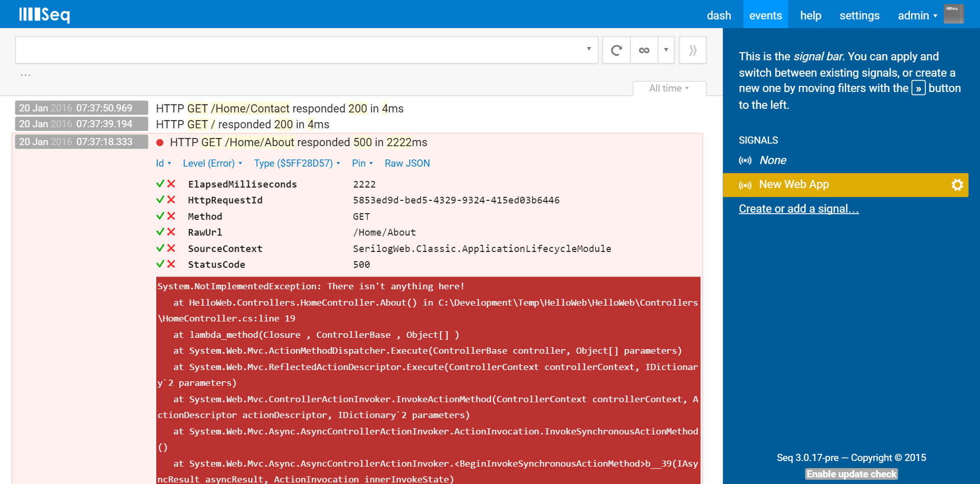The image size is (980, 484).
Task: Include ElapsedMilliseconds with green checkmark
Action: 160,183
